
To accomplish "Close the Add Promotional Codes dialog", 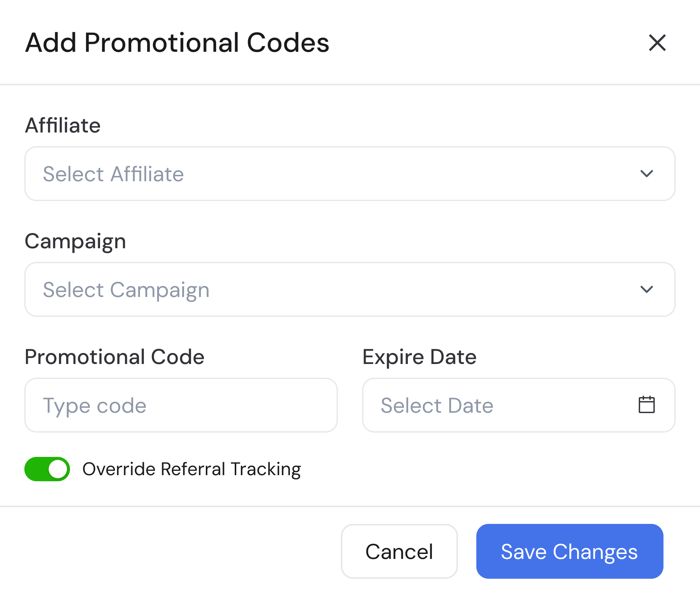I will click(658, 43).
